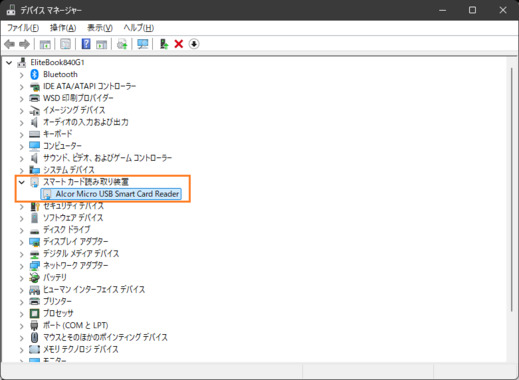This screenshot has height=380, width=519.
Task: Click the update driver down-arrow icon
Action: pos(194,44)
